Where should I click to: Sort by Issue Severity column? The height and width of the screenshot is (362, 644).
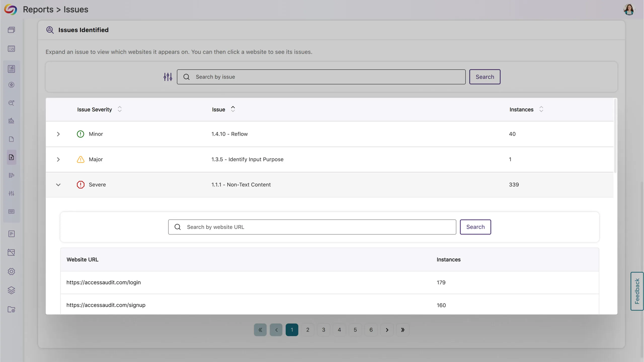119,109
